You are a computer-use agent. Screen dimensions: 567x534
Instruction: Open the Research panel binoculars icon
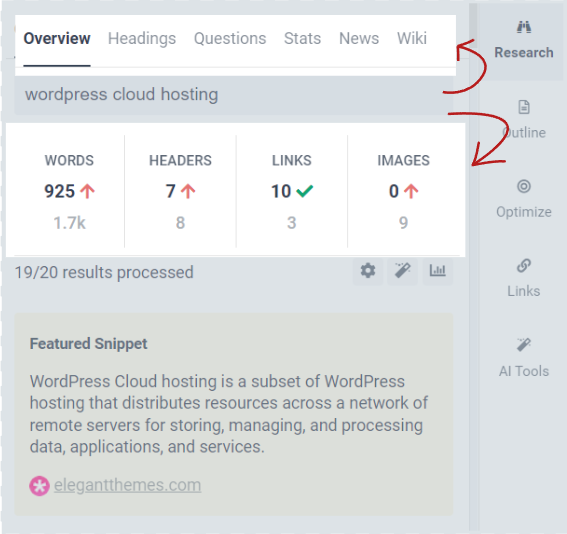pos(524,27)
